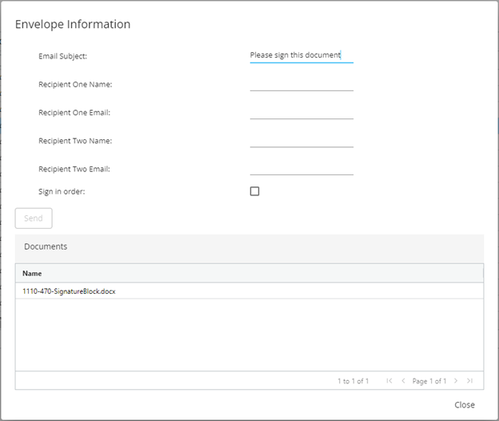Go to the previous documents page
The width and height of the screenshot is (499, 421).
[403, 381]
